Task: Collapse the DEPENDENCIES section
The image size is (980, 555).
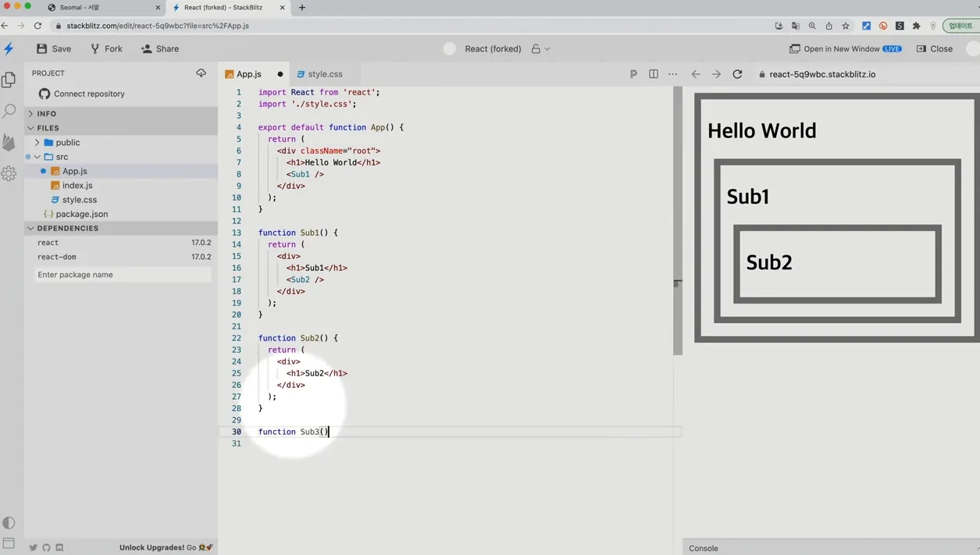Action: pos(121,229)
